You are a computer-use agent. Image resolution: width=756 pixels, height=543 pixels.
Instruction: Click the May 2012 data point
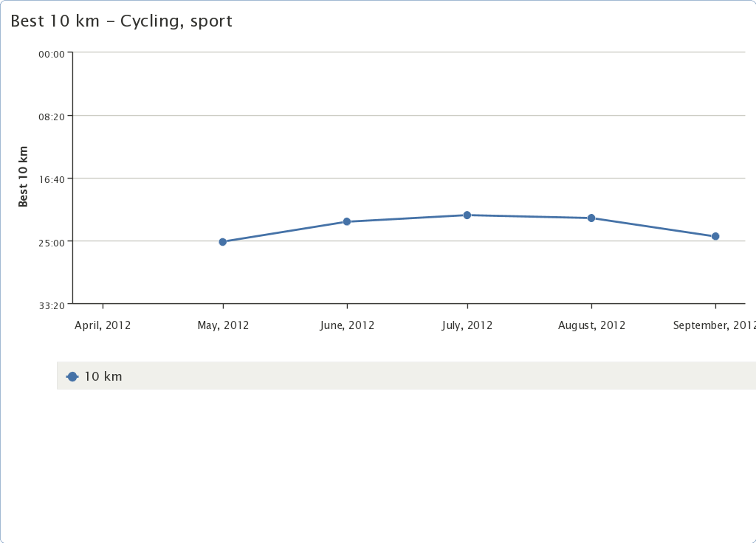coord(223,242)
